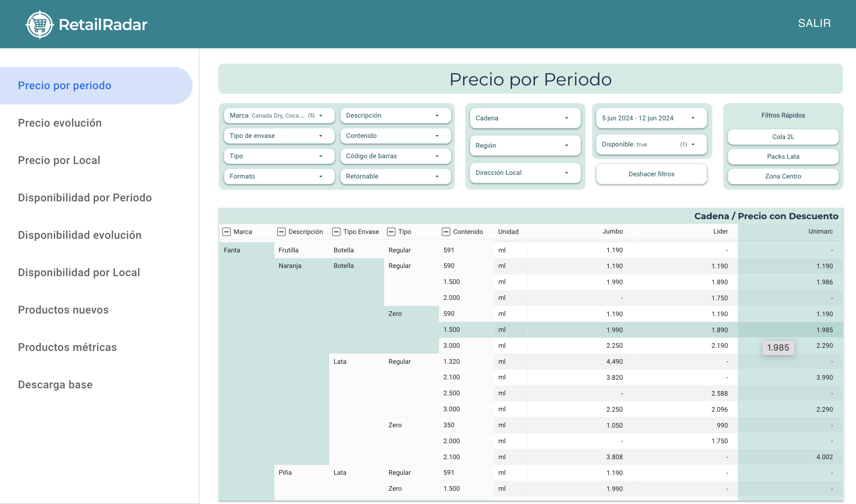Open the Contenido filter dropdown
This screenshot has width=856, height=504.
click(396, 136)
